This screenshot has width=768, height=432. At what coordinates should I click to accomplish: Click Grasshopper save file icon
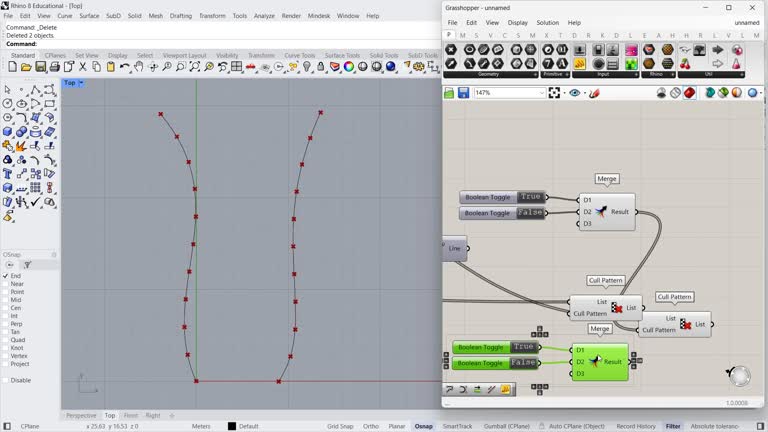(464, 93)
